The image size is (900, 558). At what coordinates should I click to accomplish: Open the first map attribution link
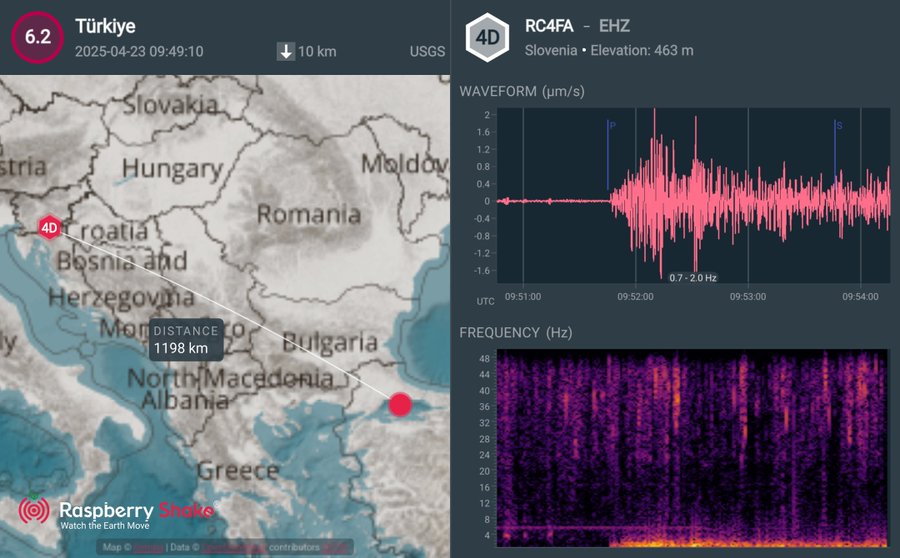149,548
